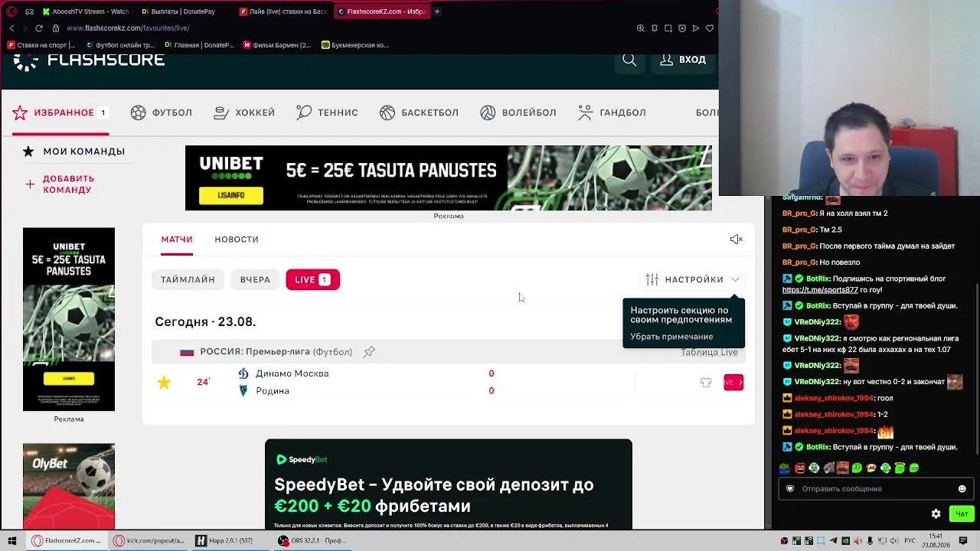Switch to the Лайв (live) ставки browser tab

[283, 11]
